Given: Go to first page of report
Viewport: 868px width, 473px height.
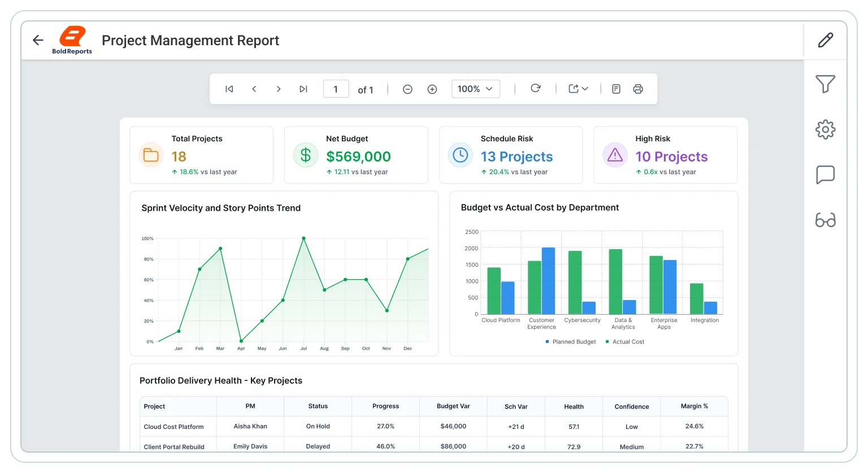Looking at the screenshot, I should tap(229, 89).
